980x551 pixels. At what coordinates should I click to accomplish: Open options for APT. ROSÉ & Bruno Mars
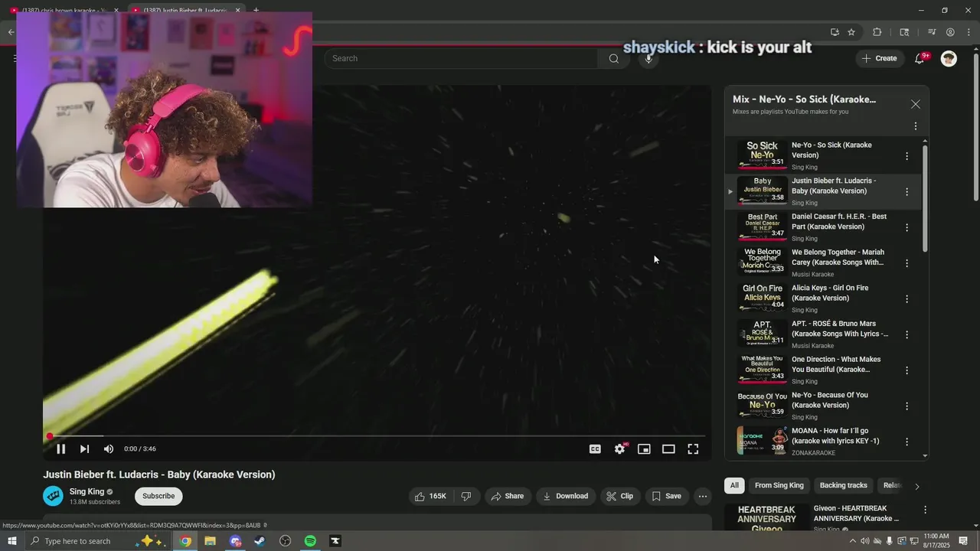(x=907, y=334)
